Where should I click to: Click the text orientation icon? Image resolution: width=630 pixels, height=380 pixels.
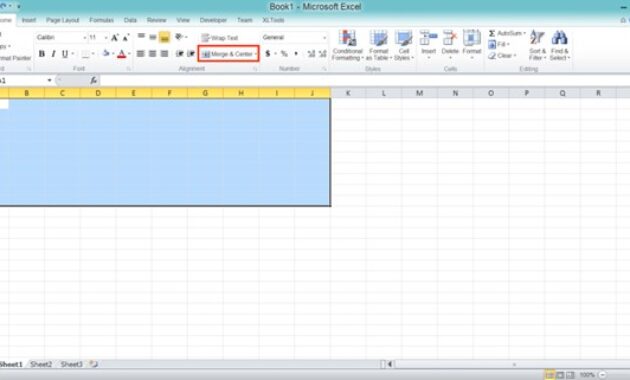pyautogui.click(x=179, y=37)
